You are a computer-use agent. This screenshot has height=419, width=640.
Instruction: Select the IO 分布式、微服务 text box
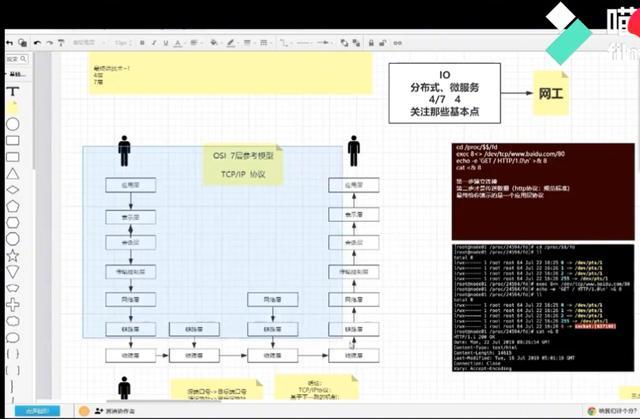click(444, 93)
